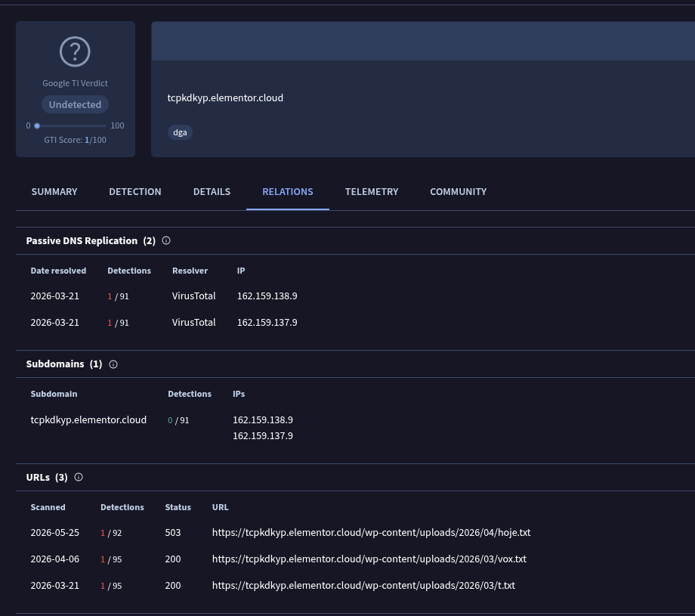
Task: Click the GTI Score slider handle
Action: click(37, 126)
